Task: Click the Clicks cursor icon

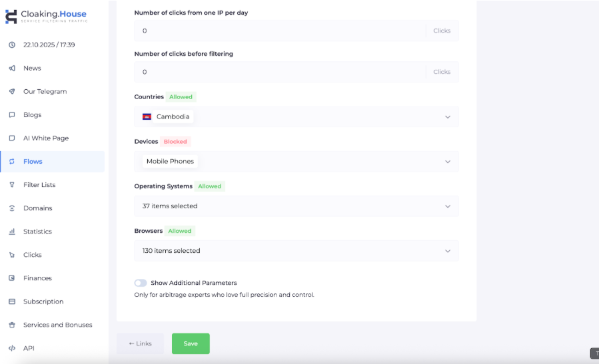Action: (12, 255)
